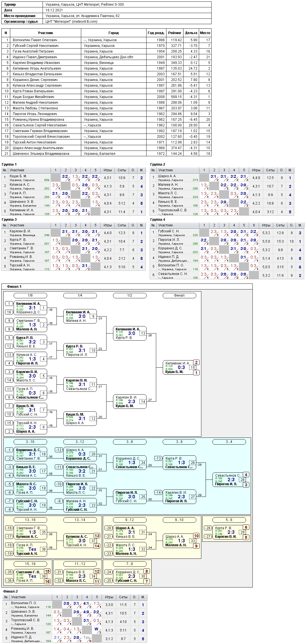This screenshot has width=307, height=644.
Task: Click the Дельта column header
Action: (x=191, y=33)
